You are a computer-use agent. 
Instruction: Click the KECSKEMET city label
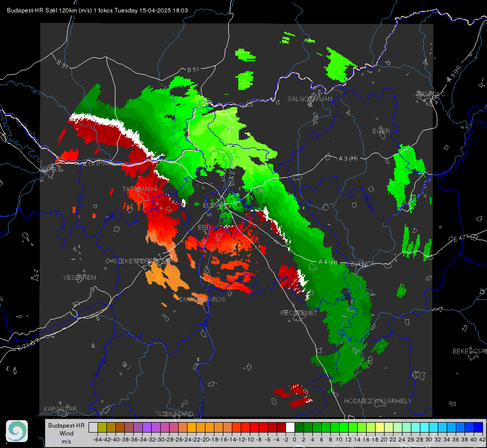coord(299,313)
